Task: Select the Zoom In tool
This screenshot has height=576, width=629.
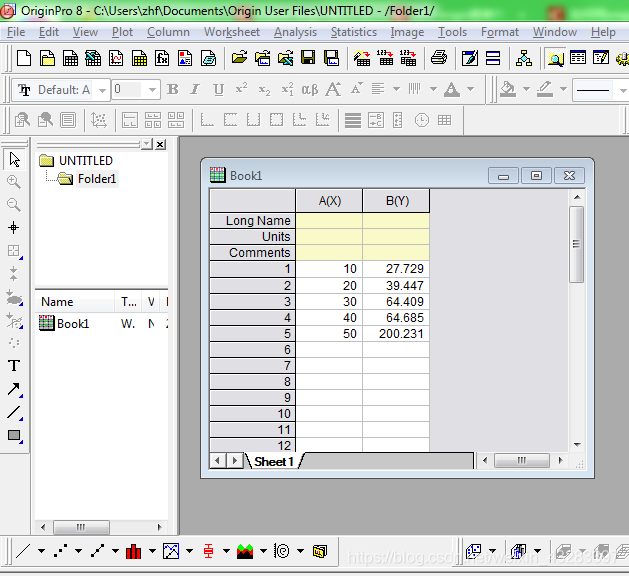Action: coord(14,182)
